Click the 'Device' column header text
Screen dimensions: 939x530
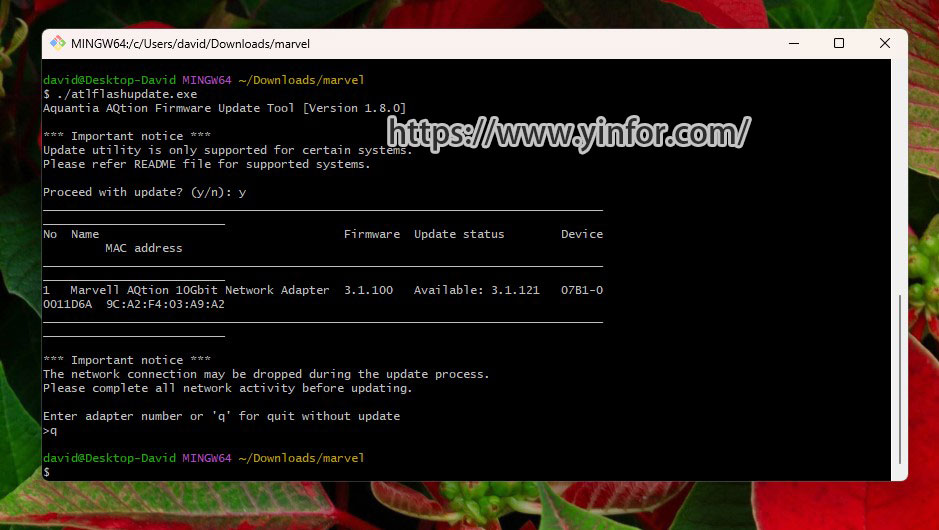pyautogui.click(x=581, y=234)
